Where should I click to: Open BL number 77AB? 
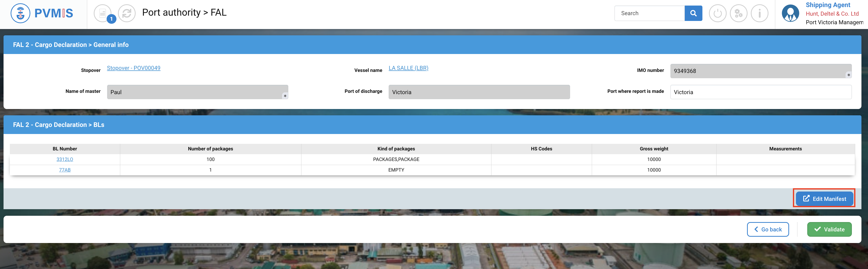[x=65, y=170]
